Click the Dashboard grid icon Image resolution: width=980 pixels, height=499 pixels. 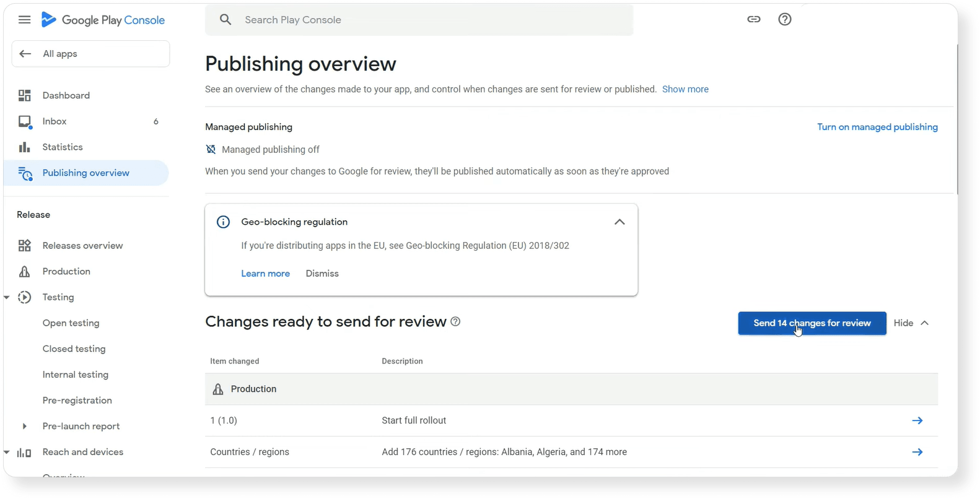pyautogui.click(x=24, y=95)
